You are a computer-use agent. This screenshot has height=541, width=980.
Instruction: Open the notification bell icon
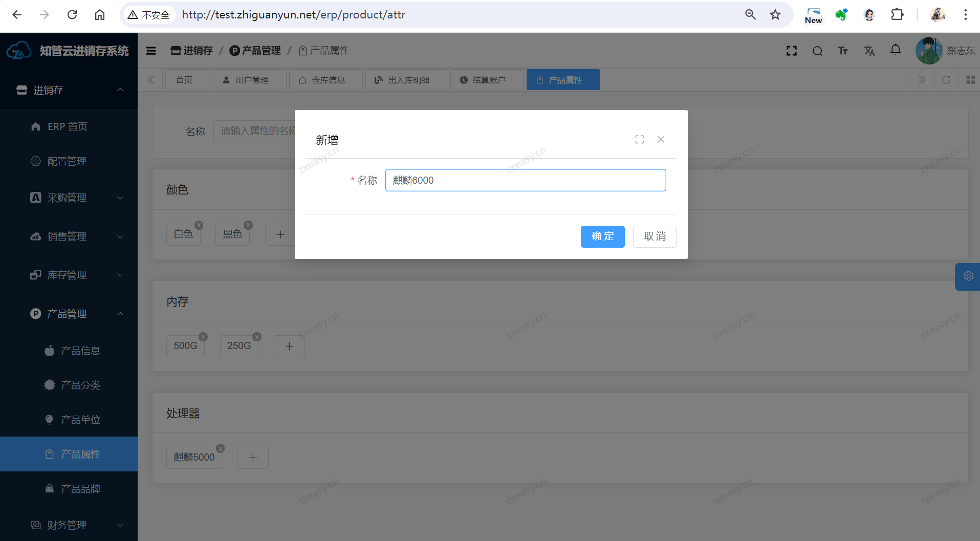pos(895,50)
